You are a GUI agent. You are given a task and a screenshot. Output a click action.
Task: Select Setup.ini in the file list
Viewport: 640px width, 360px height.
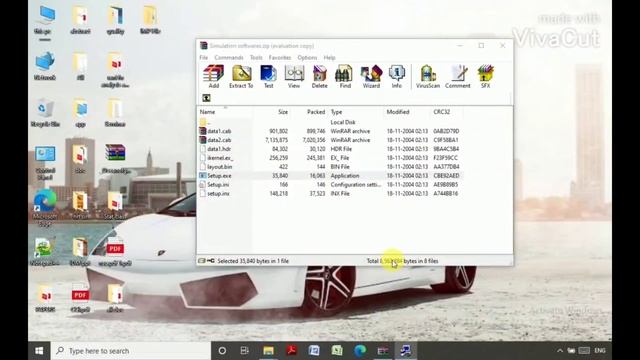(331, 184)
